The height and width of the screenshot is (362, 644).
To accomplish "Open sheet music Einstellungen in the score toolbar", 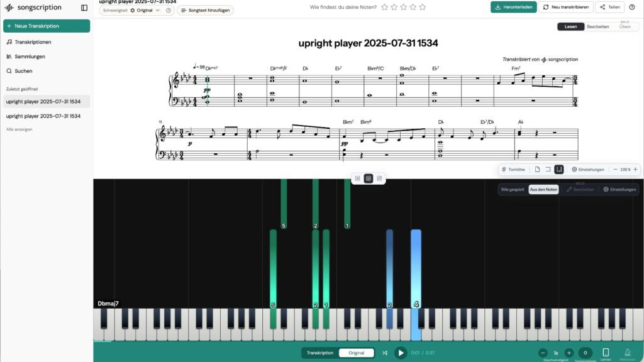I will coord(588,170).
